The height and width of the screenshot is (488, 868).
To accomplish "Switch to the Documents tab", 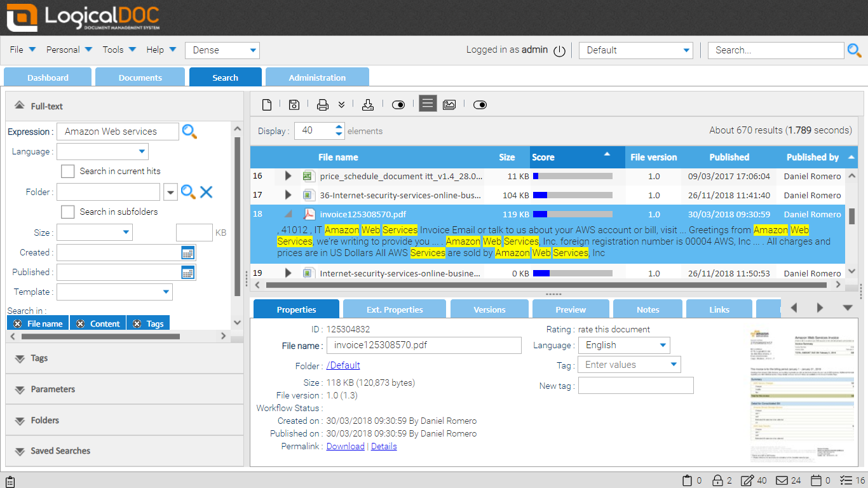I will (x=140, y=76).
